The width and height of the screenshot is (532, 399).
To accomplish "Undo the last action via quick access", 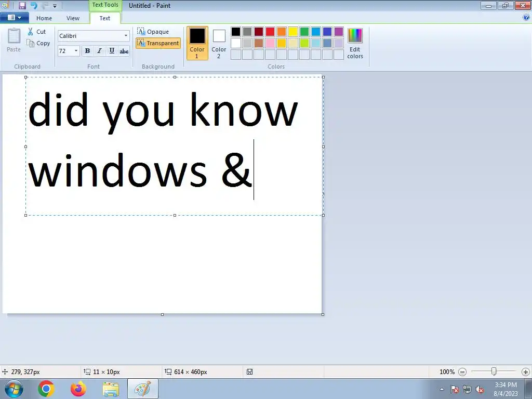I will pos(34,5).
